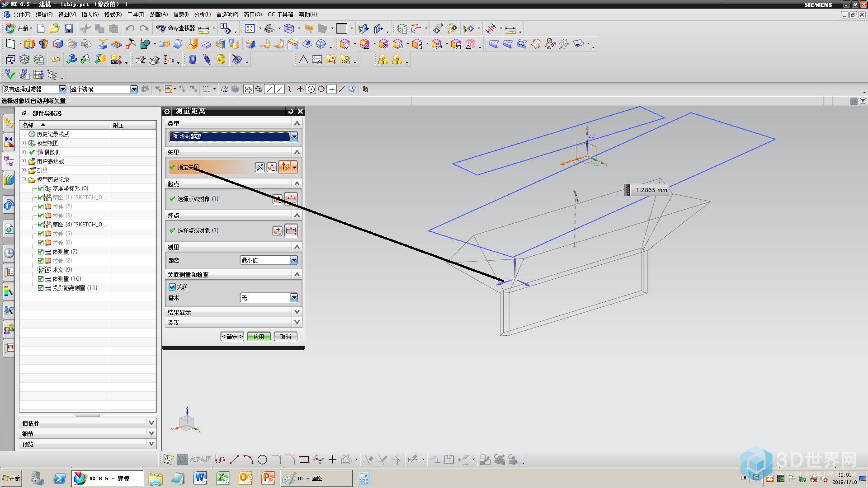This screenshot has height=488, width=868.
Task: Click the point dialog icon in 终点 section
Action: tap(277, 231)
